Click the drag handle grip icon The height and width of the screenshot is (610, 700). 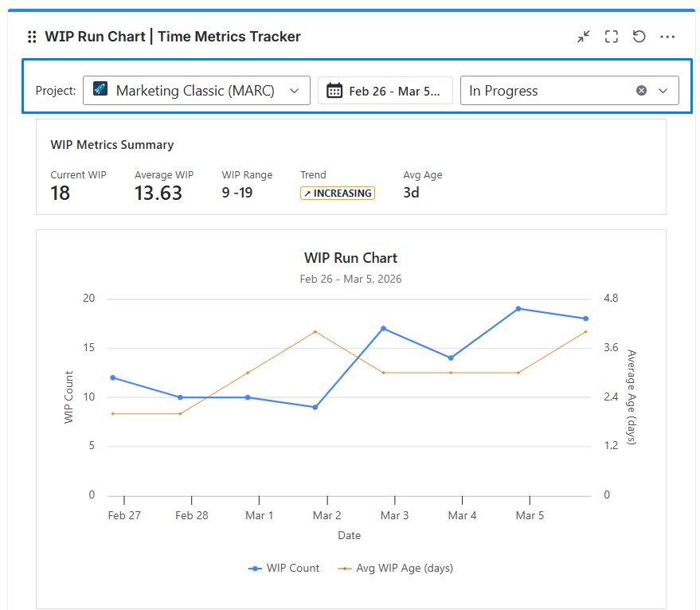click(x=32, y=37)
